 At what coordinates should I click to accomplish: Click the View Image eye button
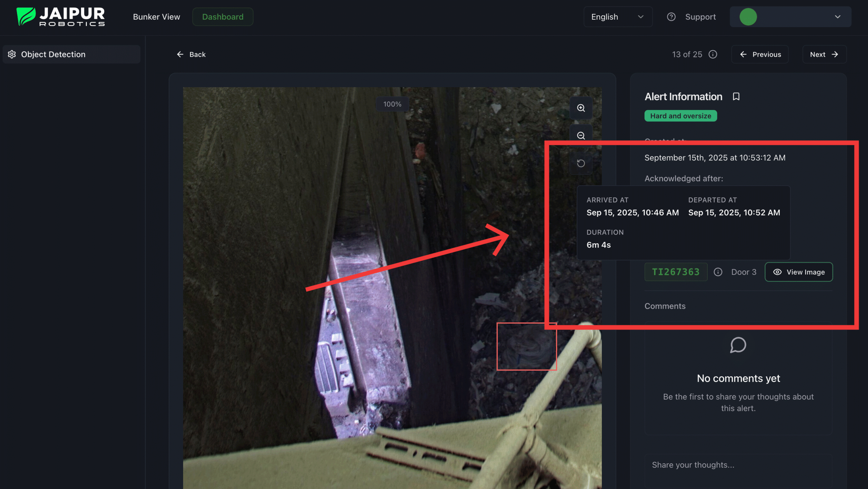798,272
